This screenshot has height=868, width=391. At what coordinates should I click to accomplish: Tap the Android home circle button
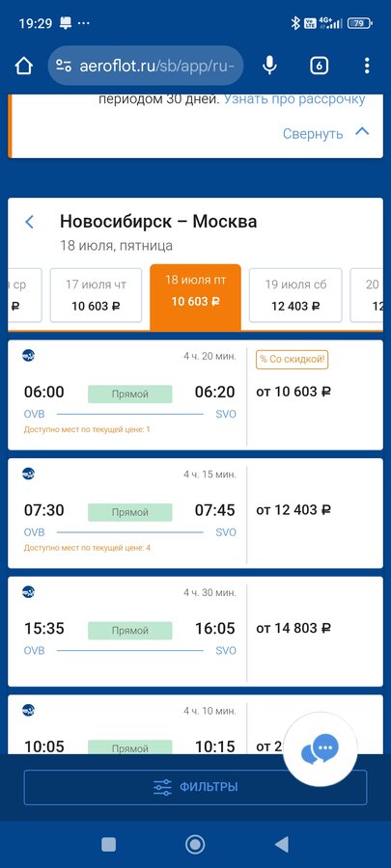click(195, 844)
